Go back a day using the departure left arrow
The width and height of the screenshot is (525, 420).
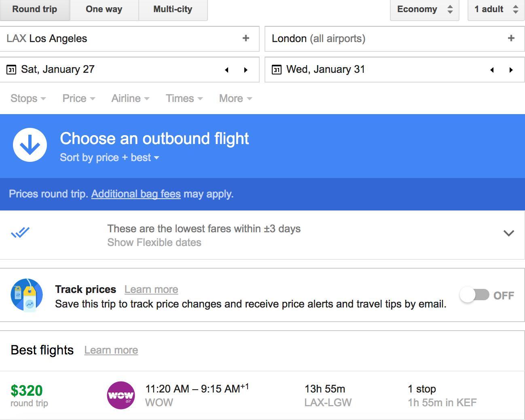click(x=227, y=70)
